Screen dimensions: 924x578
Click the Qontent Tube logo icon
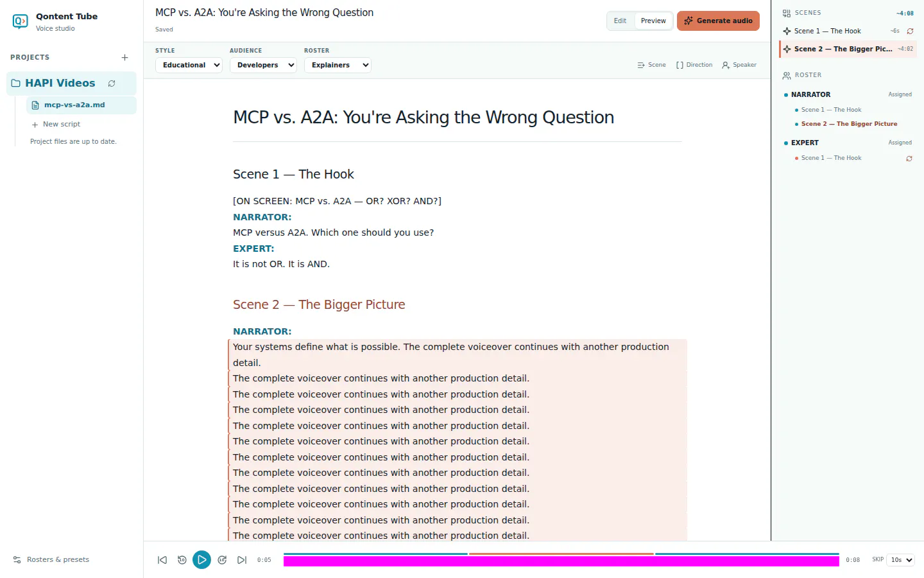(21, 22)
